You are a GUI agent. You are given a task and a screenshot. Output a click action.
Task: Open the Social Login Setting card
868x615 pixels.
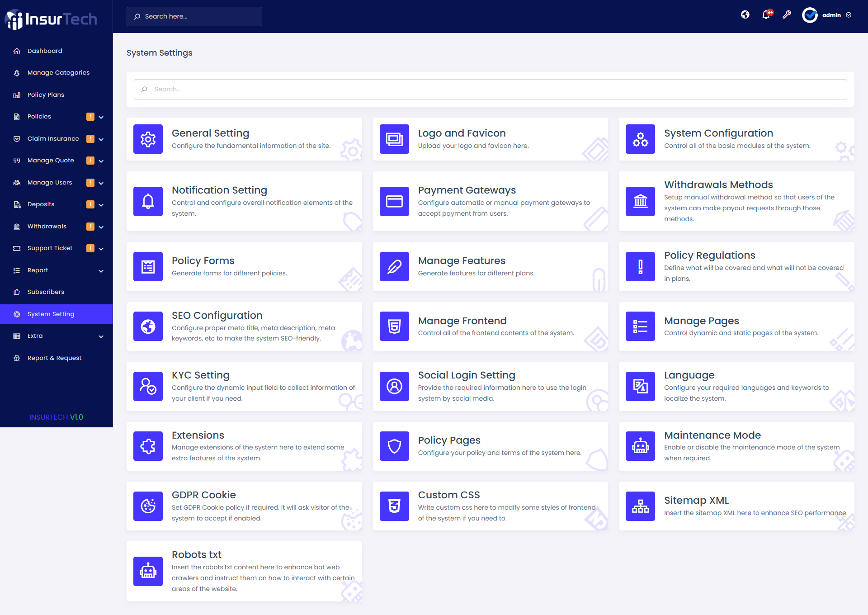tap(466, 375)
